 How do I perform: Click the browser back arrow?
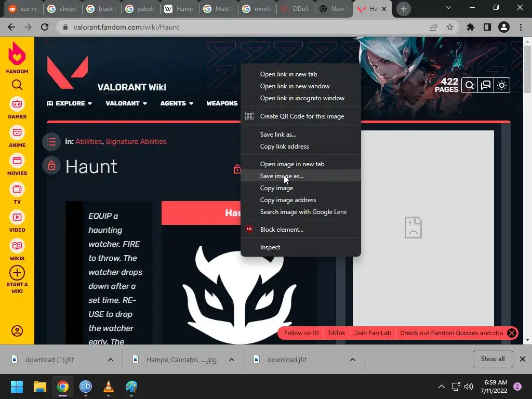[x=11, y=27]
